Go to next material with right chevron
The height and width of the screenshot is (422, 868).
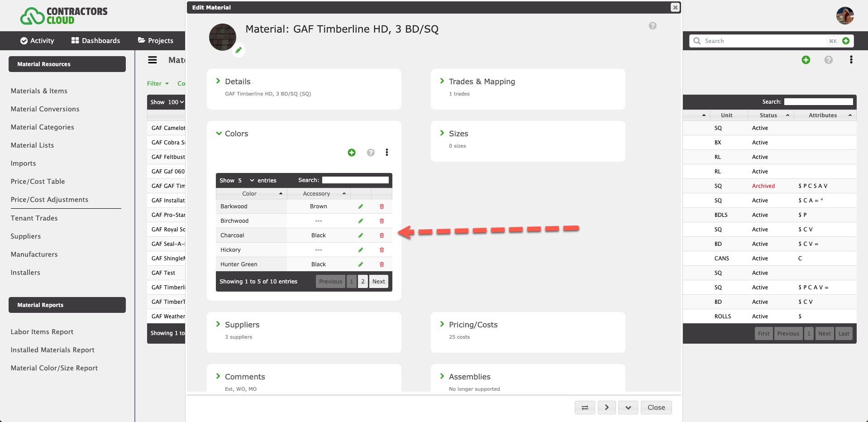tap(607, 408)
